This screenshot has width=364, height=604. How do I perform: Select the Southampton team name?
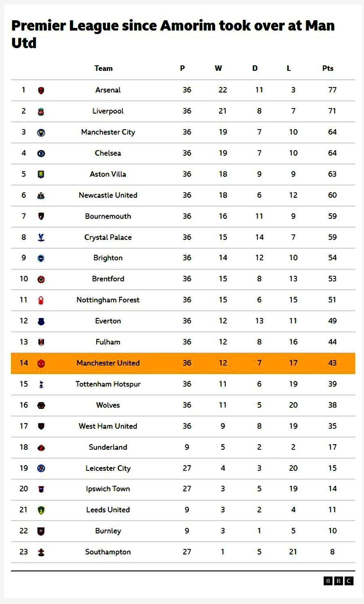(108, 552)
